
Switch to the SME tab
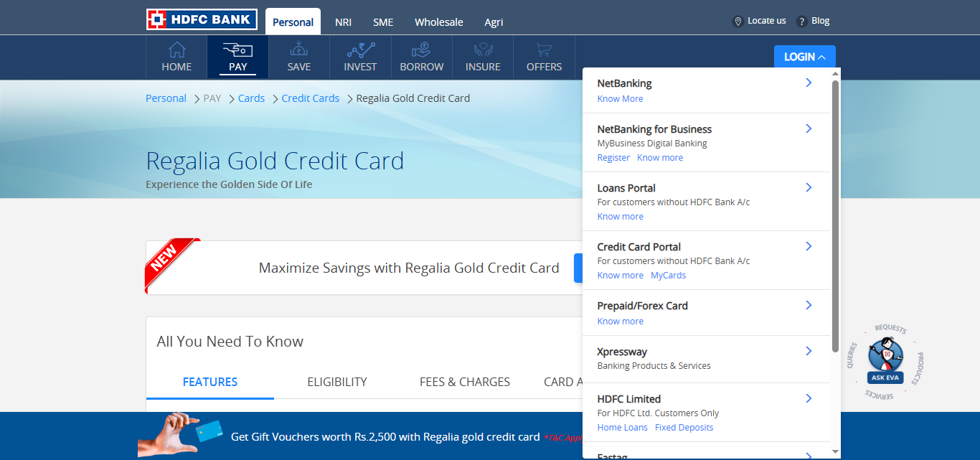(x=383, y=22)
